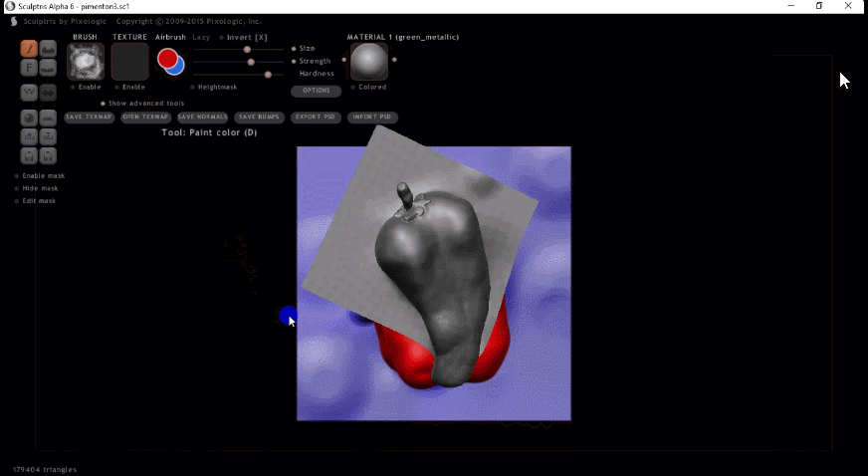
Task: Toggle Enable mask option
Action: pos(39,176)
